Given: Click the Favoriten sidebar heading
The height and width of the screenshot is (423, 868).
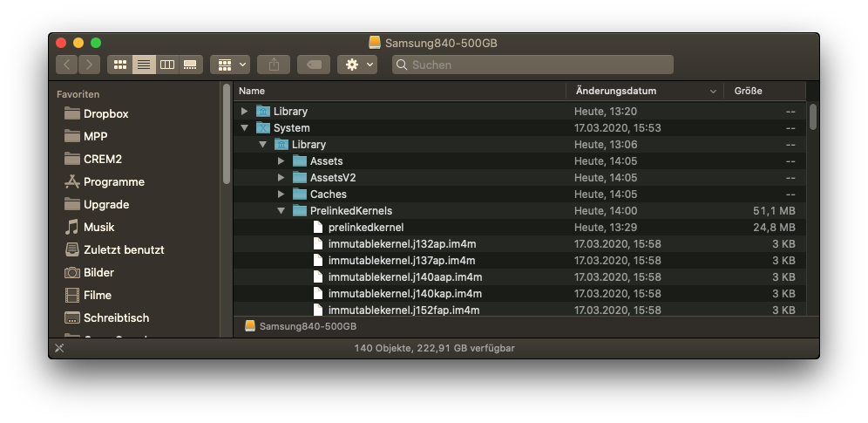Looking at the screenshot, I should [x=78, y=95].
